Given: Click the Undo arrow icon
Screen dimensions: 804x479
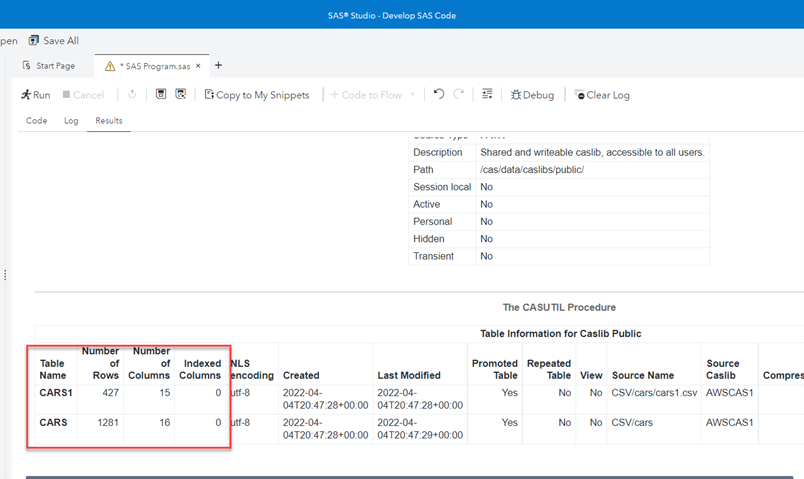Looking at the screenshot, I should pyautogui.click(x=439, y=94).
